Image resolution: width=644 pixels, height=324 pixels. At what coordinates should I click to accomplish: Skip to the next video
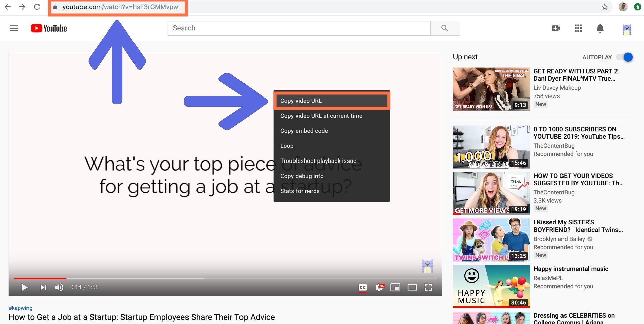point(43,287)
